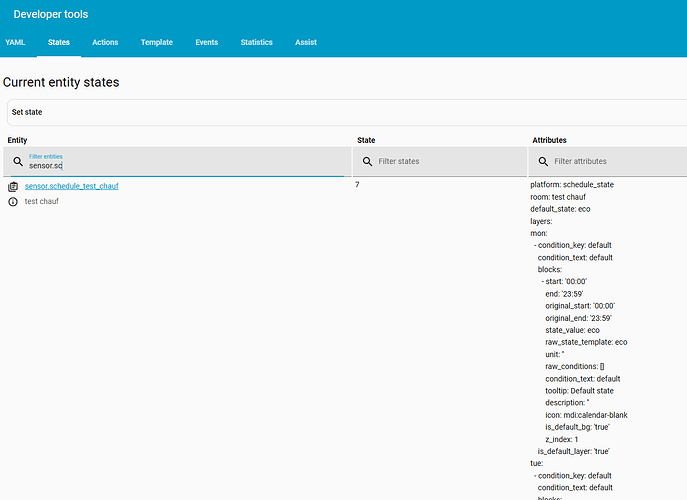687x500 pixels.
Task: Go to the Template tab
Action: coord(156,43)
